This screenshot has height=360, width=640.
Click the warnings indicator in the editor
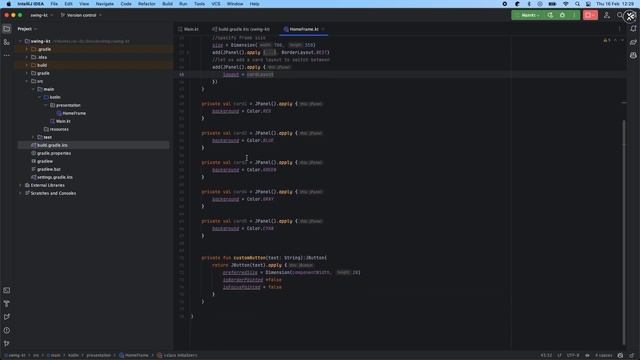tap(607, 40)
